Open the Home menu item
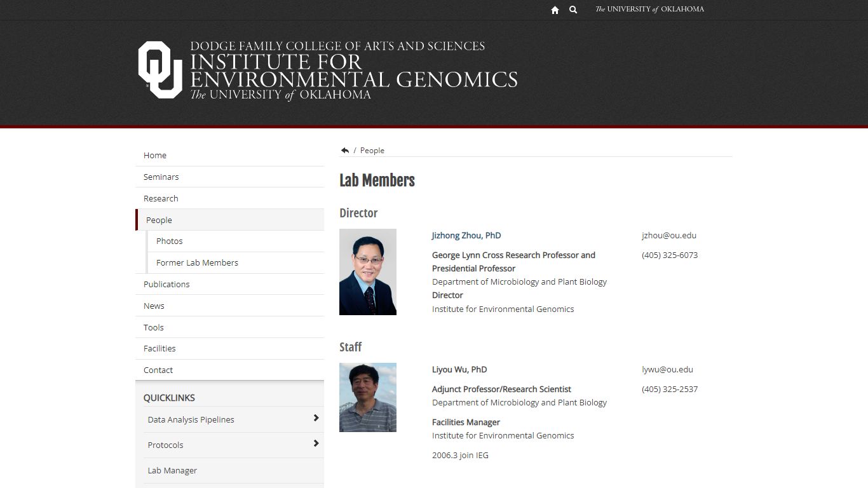The height and width of the screenshot is (488, 868). point(229,155)
